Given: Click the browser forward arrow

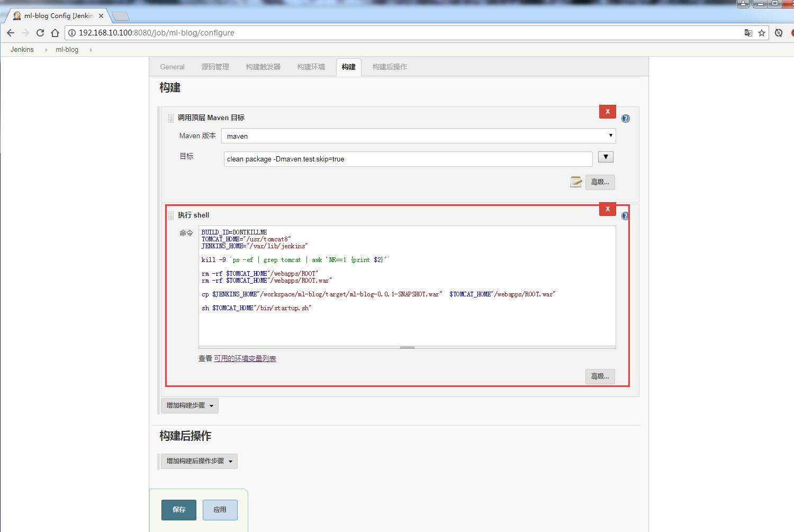Looking at the screenshot, I should (25, 33).
